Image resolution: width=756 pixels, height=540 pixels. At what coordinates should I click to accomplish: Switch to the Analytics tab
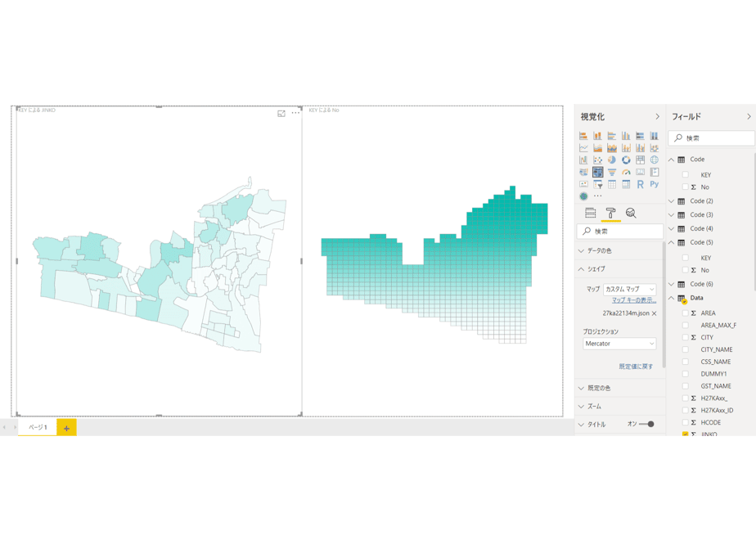631,213
